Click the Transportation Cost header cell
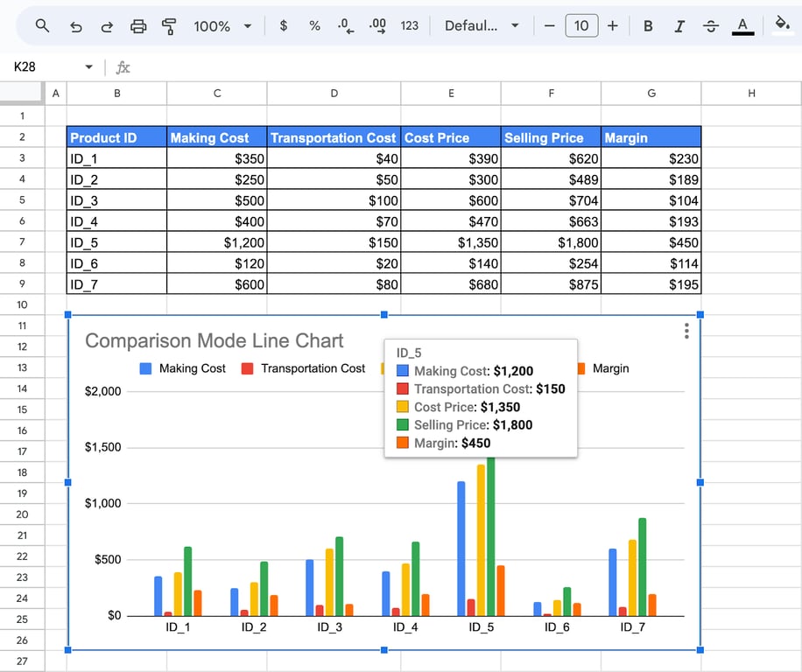The width and height of the screenshot is (802, 672). (334, 137)
